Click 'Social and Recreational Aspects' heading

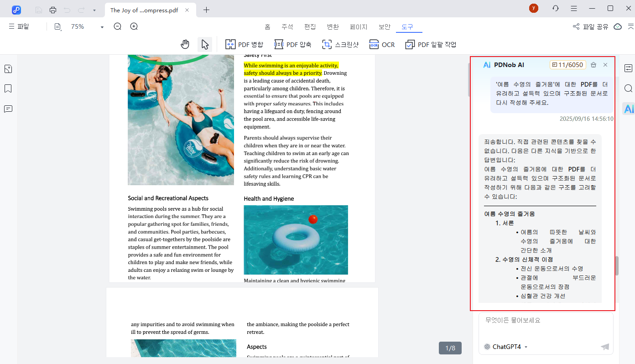(x=168, y=198)
